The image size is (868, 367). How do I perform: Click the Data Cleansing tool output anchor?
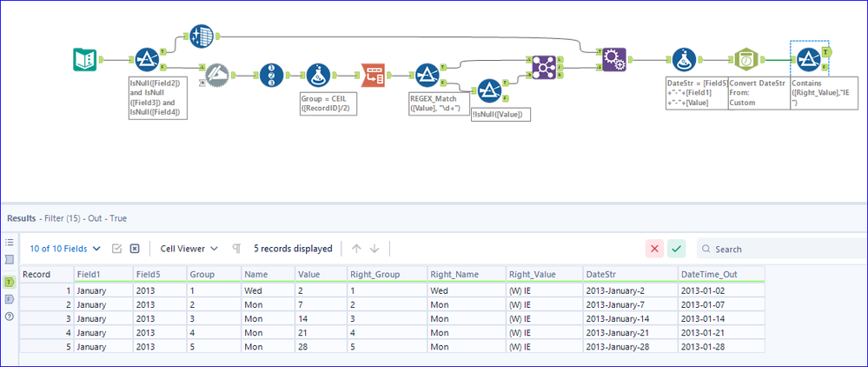[217, 37]
